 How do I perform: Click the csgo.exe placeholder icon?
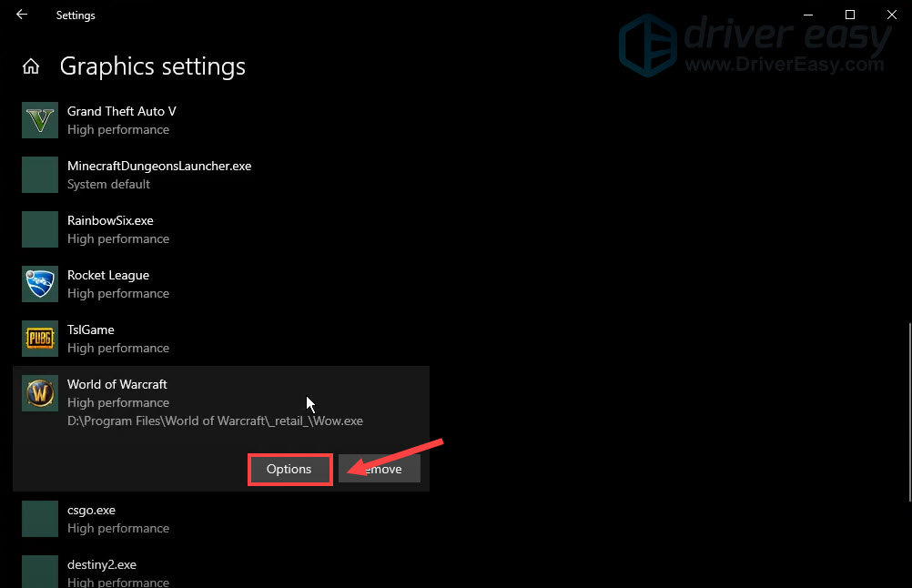coord(39,519)
